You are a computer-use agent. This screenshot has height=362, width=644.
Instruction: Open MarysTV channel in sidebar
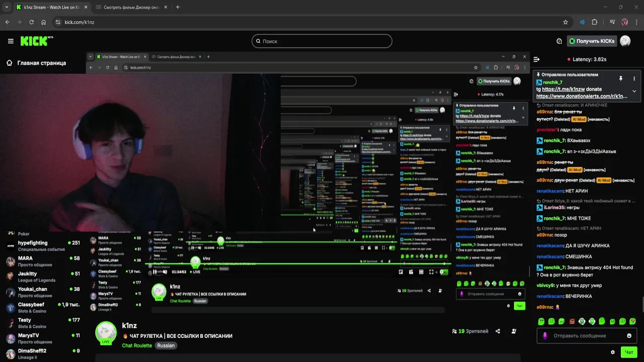(42, 338)
